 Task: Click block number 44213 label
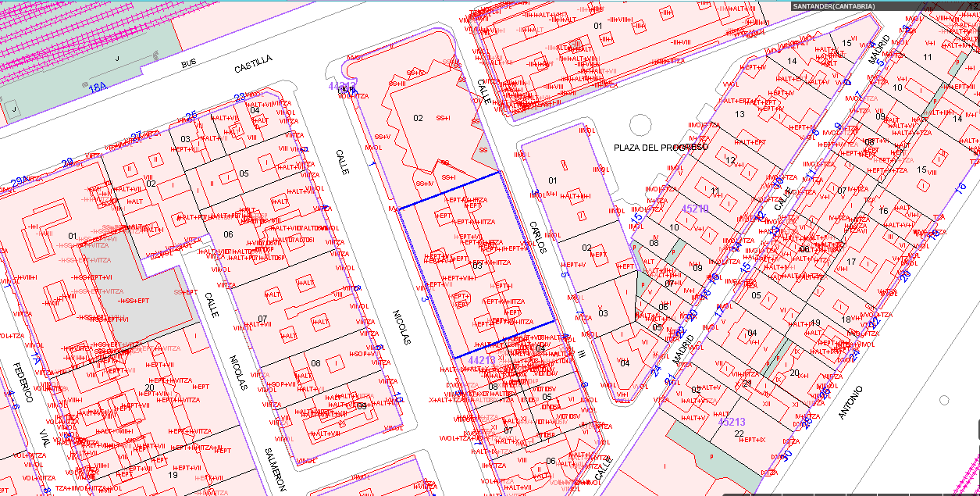[x=482, y=360]
